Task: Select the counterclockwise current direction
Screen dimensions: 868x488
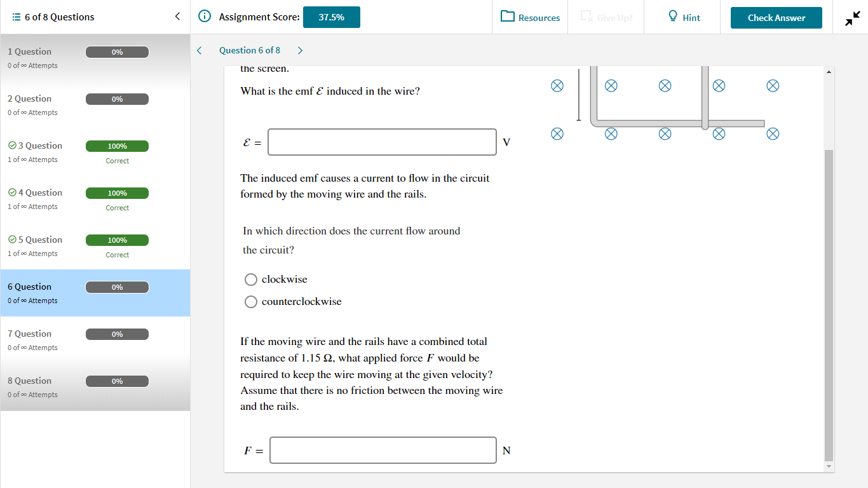Action: coord(250,301)
